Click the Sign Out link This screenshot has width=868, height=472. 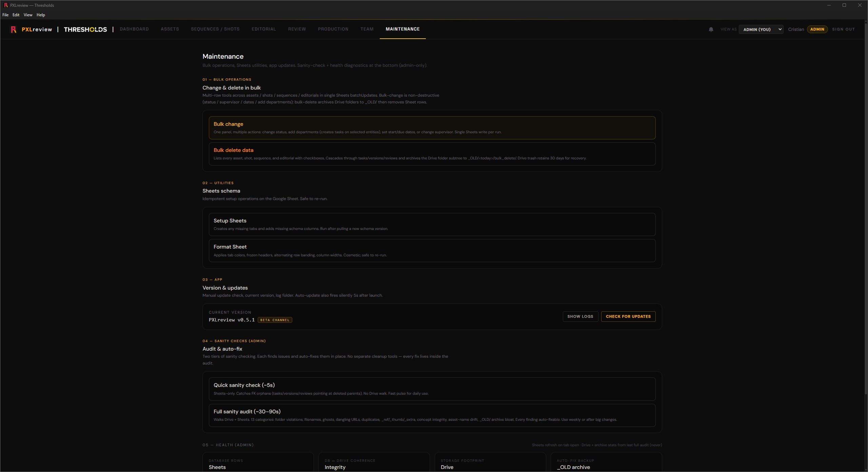(x=843, y=29)
